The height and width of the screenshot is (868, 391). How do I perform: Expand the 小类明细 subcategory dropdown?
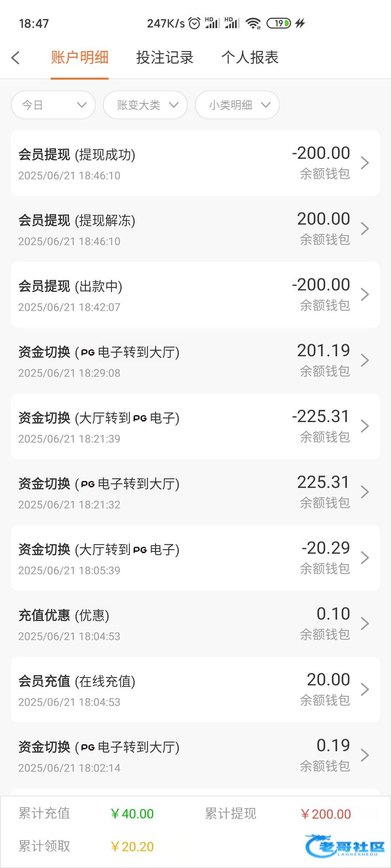[237, 105]
